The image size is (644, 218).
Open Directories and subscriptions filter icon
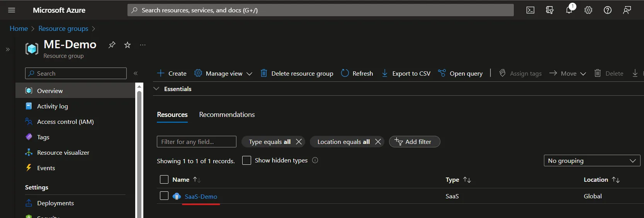point(550,10)
